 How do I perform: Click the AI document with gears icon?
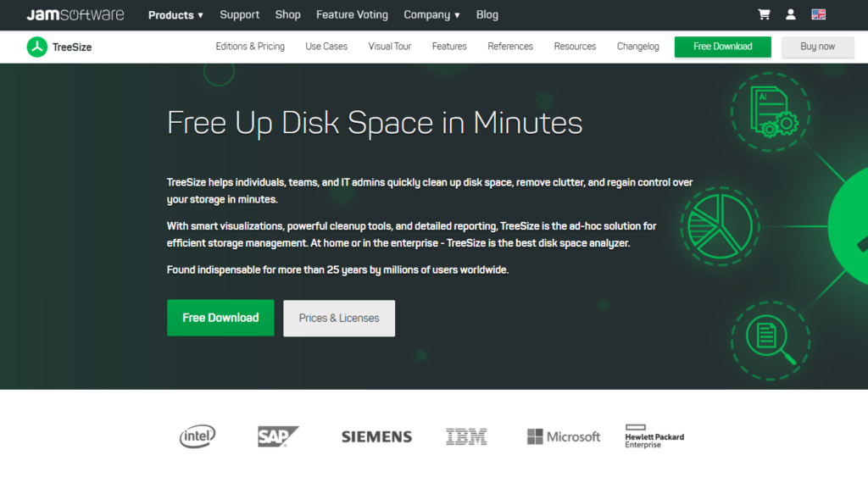(771, 112)
